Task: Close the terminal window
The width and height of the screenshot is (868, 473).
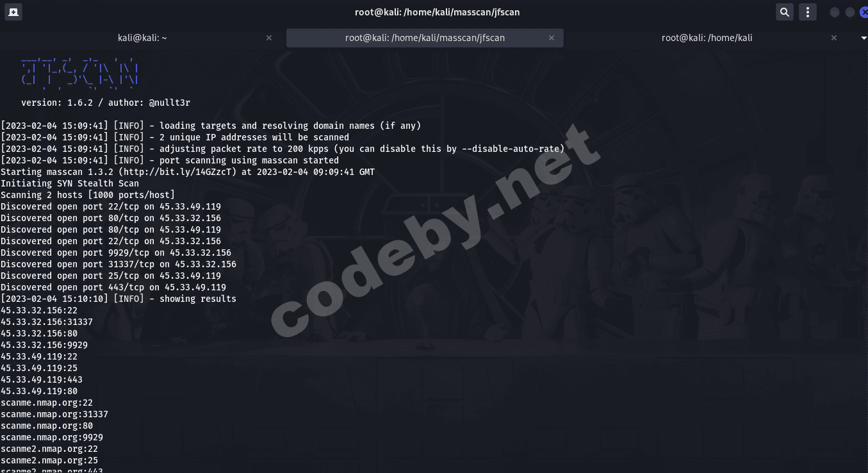Action: pos(864,12)
